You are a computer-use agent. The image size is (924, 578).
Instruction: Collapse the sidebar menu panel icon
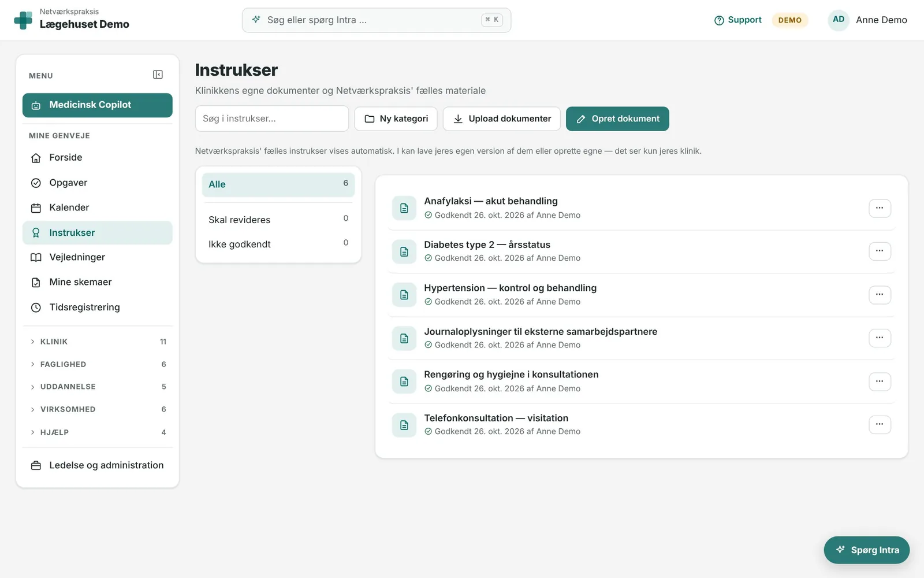point(158,75)
